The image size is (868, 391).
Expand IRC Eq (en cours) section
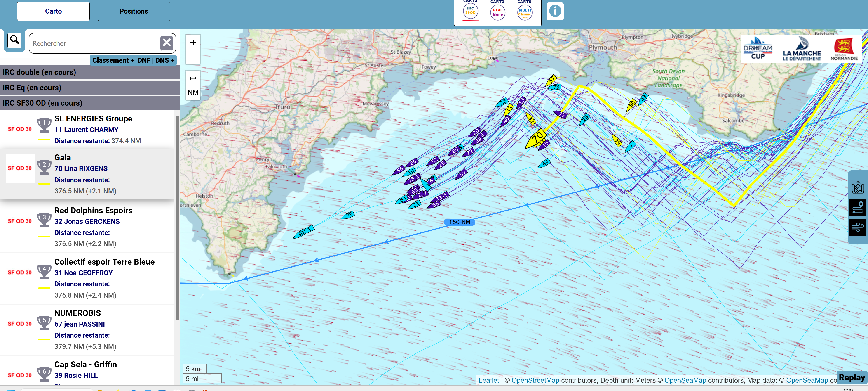coord(90,88)
